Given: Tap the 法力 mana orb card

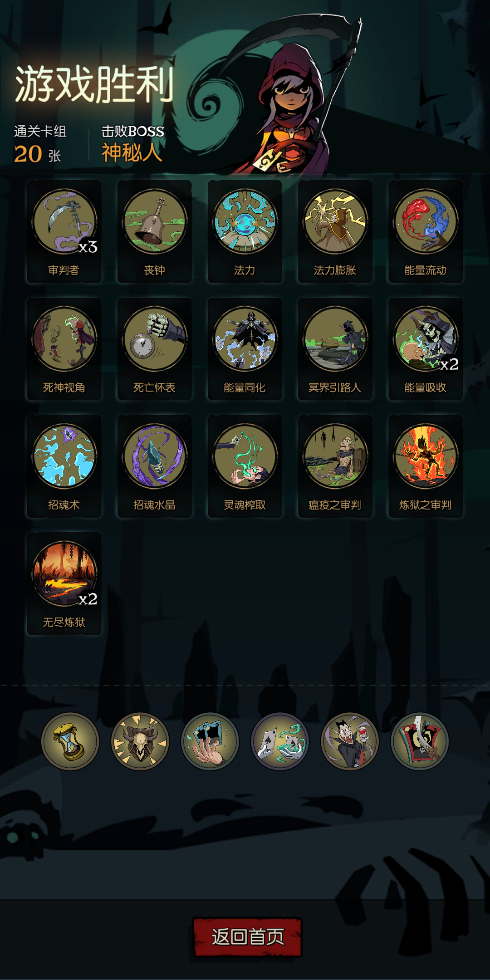Looking at the screenshot, I should pyautogui.click(x=245, y=232).
